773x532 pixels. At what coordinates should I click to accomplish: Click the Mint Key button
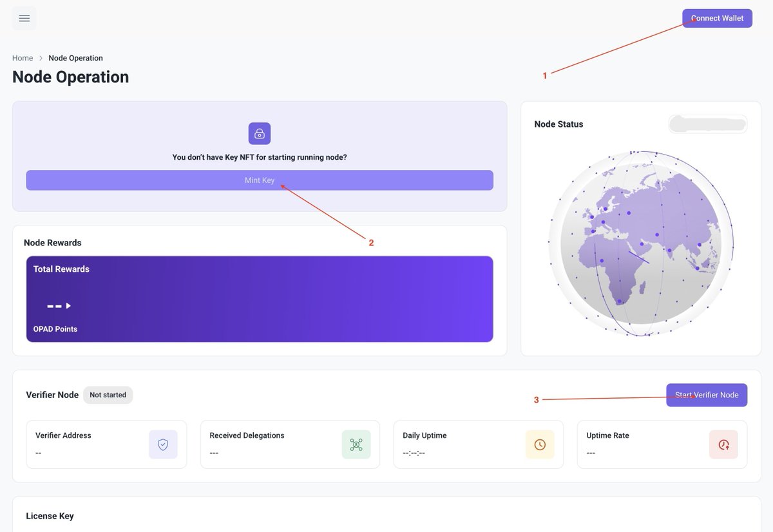tap(260, 180)
